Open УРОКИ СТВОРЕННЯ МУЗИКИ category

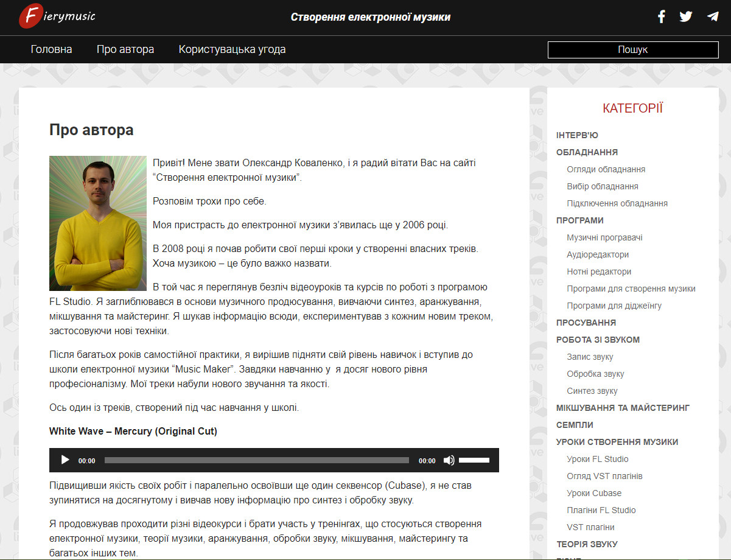click(617, 442)
